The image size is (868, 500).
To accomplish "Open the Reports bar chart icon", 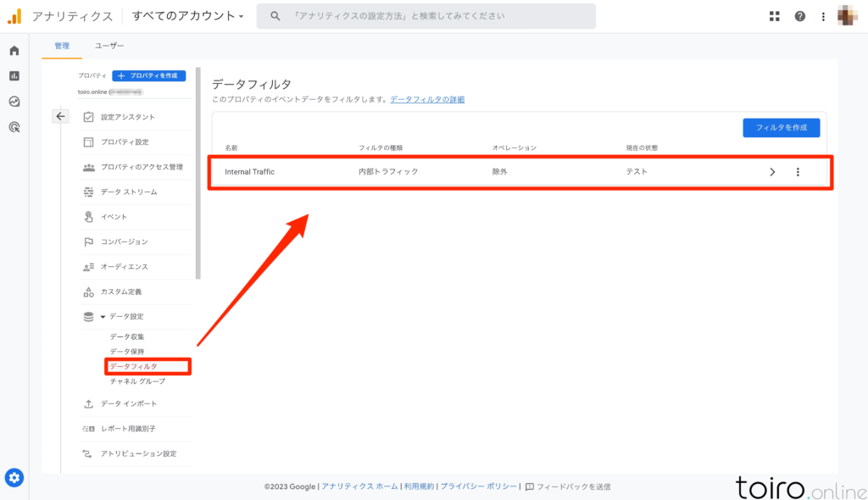I will click(14, 76).
